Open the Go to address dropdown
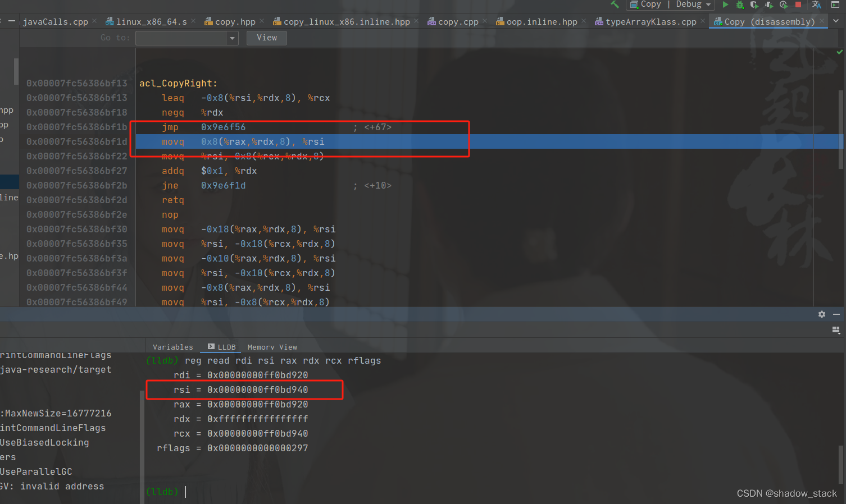 click(x=232, y=38)
